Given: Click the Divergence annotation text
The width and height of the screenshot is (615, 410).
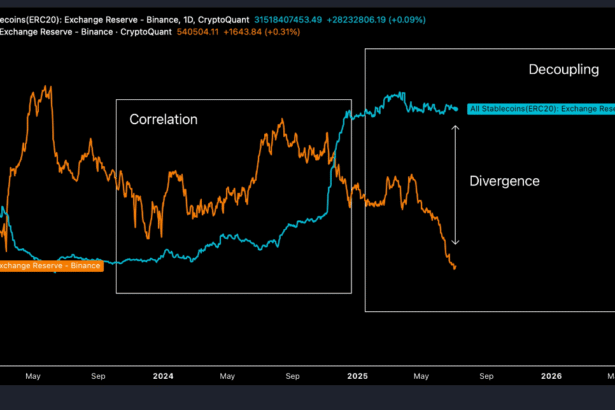Looking at the screenshot, I should pos(504,181).
